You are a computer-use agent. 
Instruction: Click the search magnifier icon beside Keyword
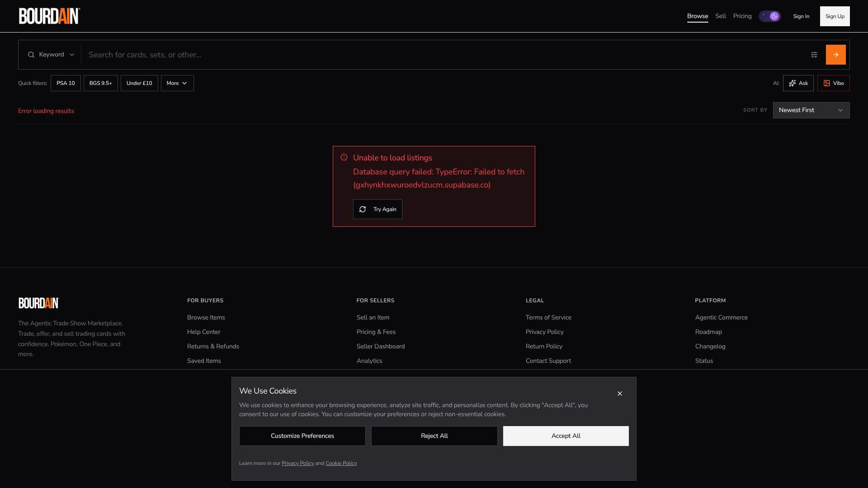(x=31, y=55)
